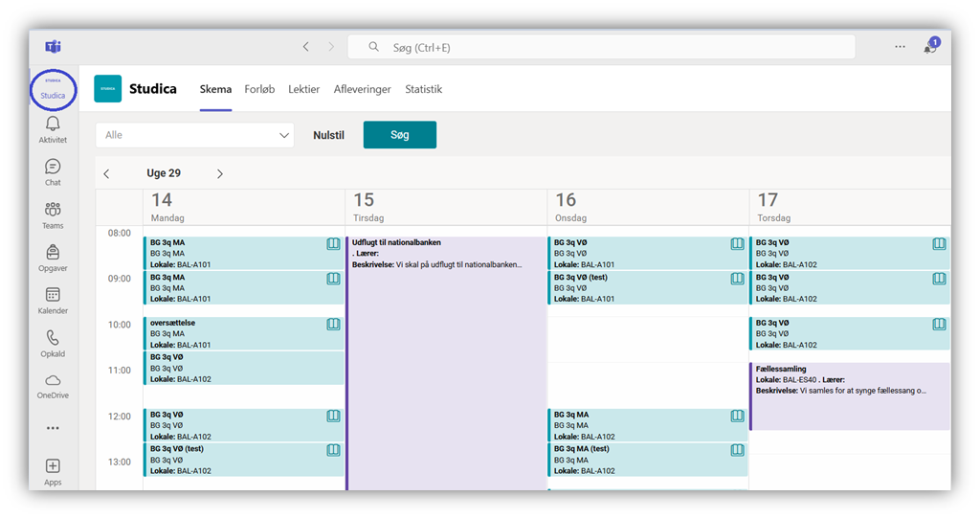
Task: Open book icon of Monday 12:00 BG 3q VØ
Action: point(334,416)
